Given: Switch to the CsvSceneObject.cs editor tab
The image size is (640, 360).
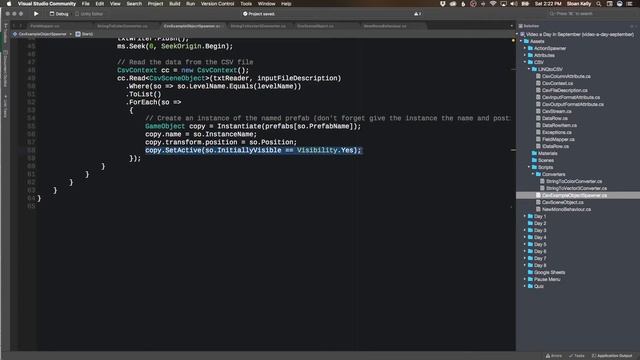Looking at the screenshot, I should [315, 26].
